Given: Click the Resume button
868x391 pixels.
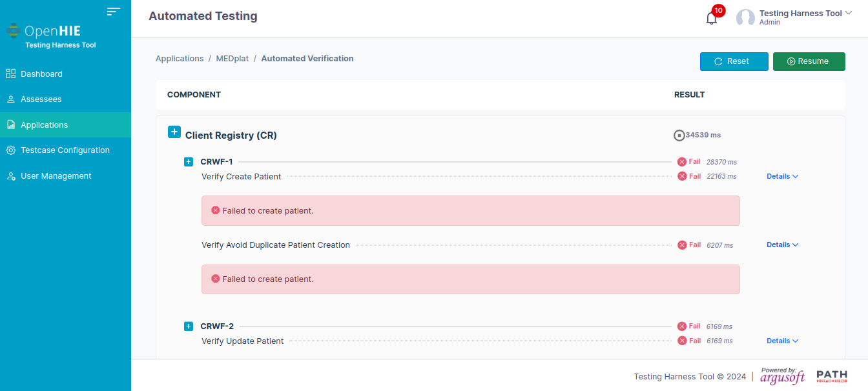Looking at the screenshot, I should (809, 61).
